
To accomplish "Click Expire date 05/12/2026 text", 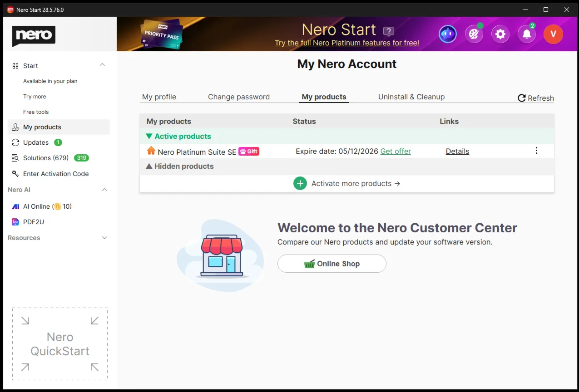I will pyautogui.click(x=337, y=152).
